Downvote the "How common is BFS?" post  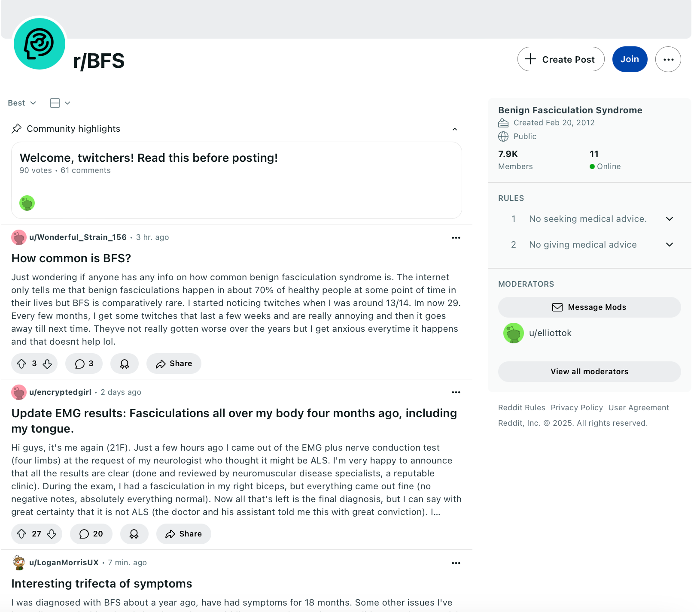pos(47,364)
